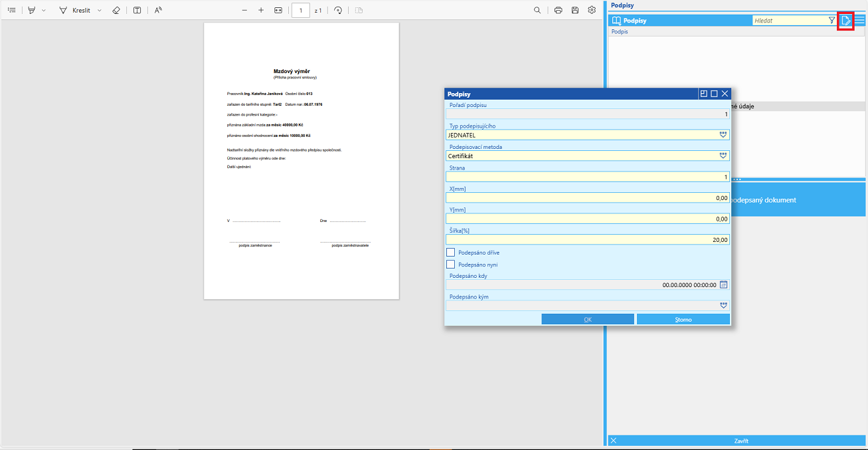This screenshot has width=868, height=450.
Task: Open PDF viewer settings gear
Action: click(x=592, y=11)
